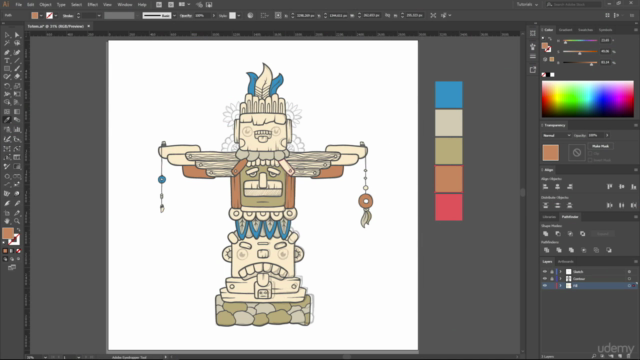Click Minus Front shape mode in Pathfinder

558,234
